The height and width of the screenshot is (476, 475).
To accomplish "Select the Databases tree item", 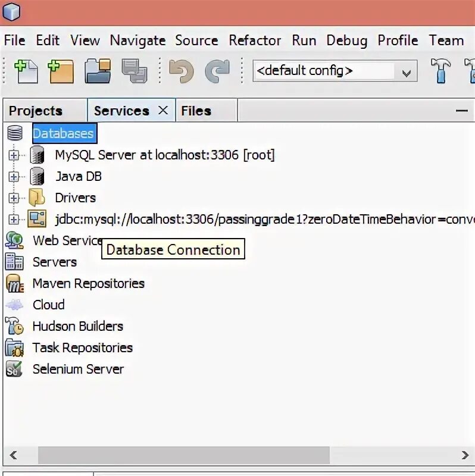I will tap(65, 133).
